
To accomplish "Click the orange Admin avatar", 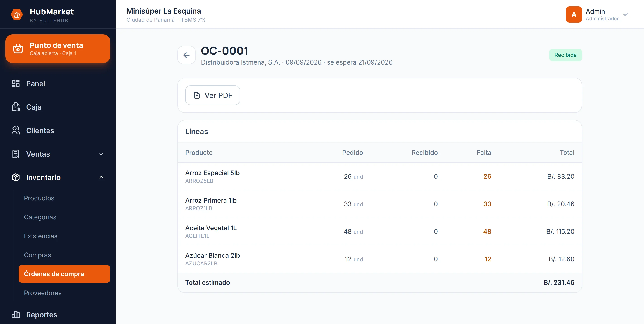I will tap(574, 14).
